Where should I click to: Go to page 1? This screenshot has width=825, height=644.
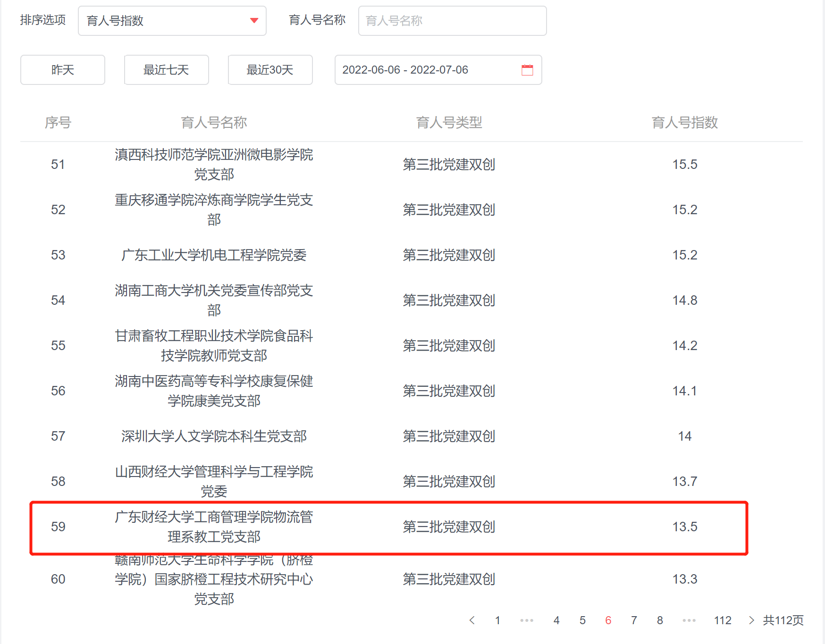pyautogui.click(x=497, y=620)
